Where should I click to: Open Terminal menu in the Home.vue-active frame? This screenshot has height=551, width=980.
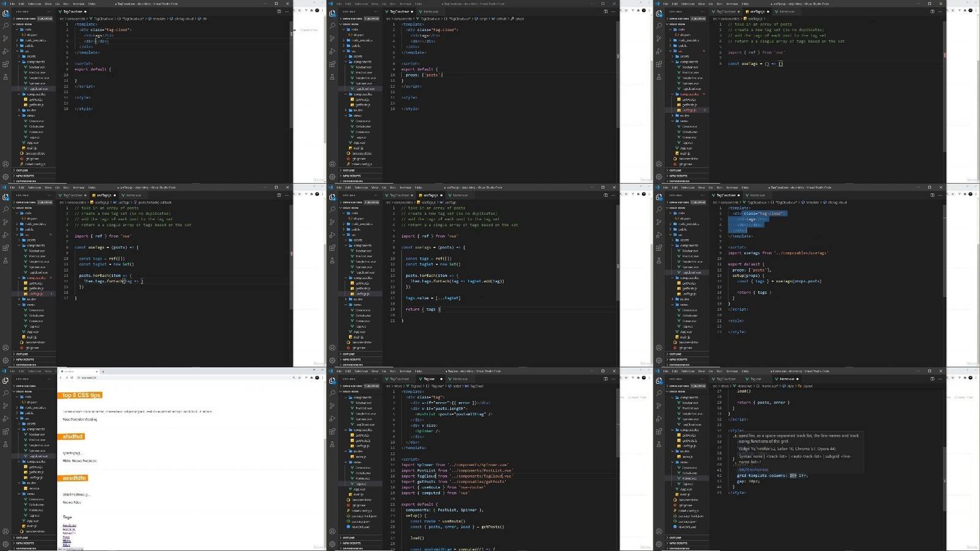pyautogui.click(x=732, y=371)
